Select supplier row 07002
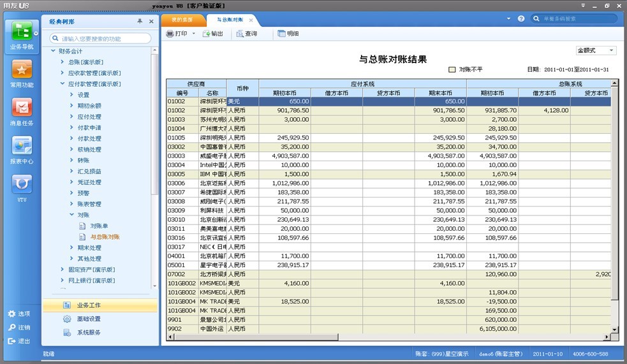Viewport: 627px width, 364px height. [388, 274]
